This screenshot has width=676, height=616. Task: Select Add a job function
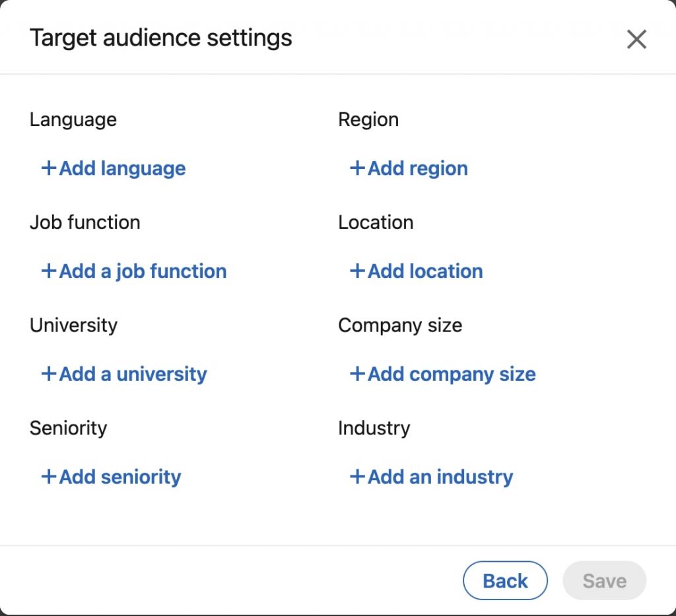click(133, 271)
